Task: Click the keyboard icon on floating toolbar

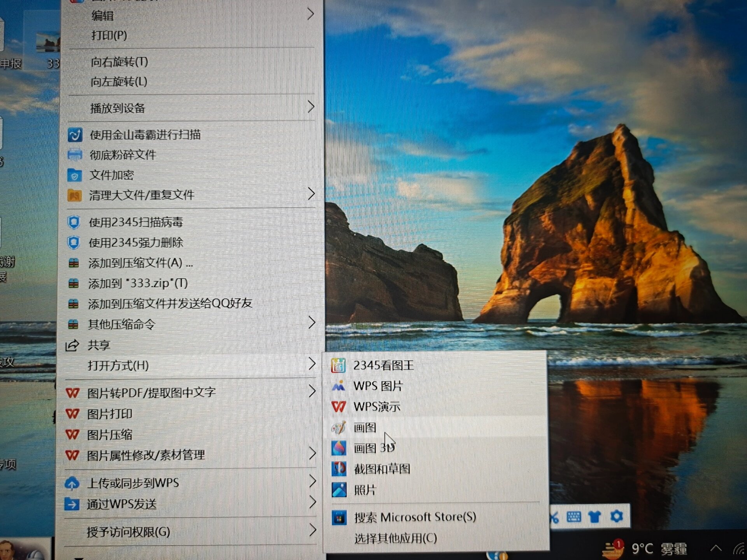Action: coord(574,517)
